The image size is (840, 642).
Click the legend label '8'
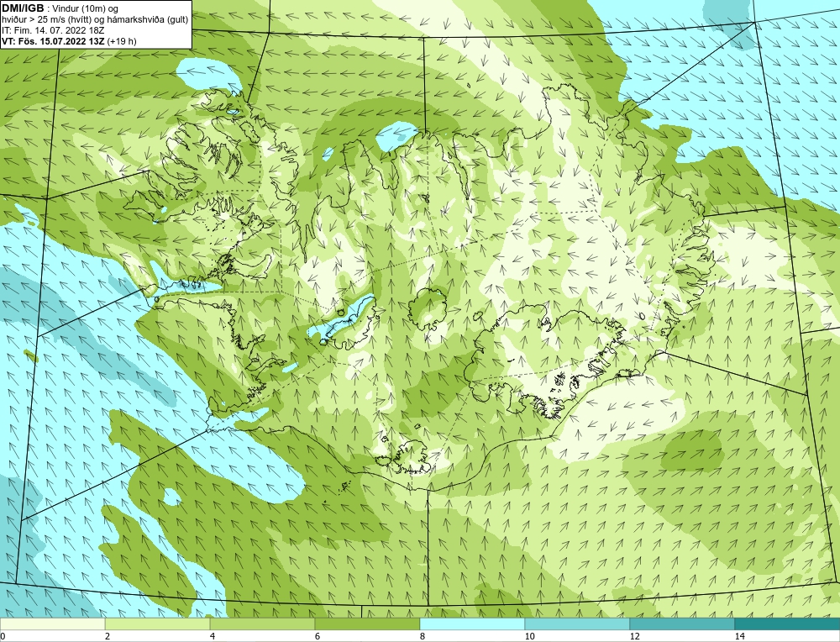click(x=423, y=636)
